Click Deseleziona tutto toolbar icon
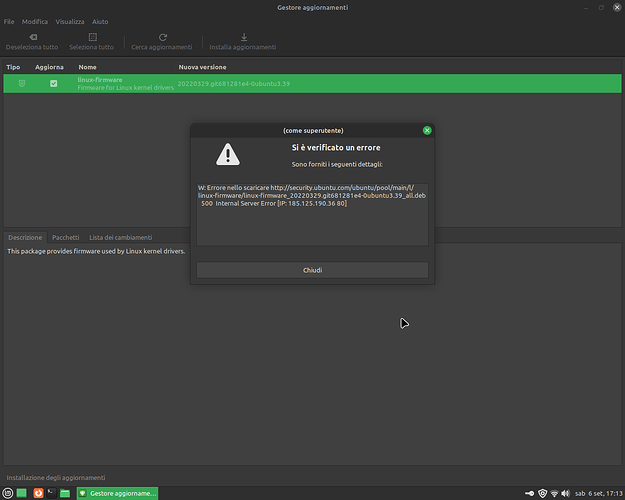Image resolution: width=625 pixels, height=500 pixels. point(33,37)
